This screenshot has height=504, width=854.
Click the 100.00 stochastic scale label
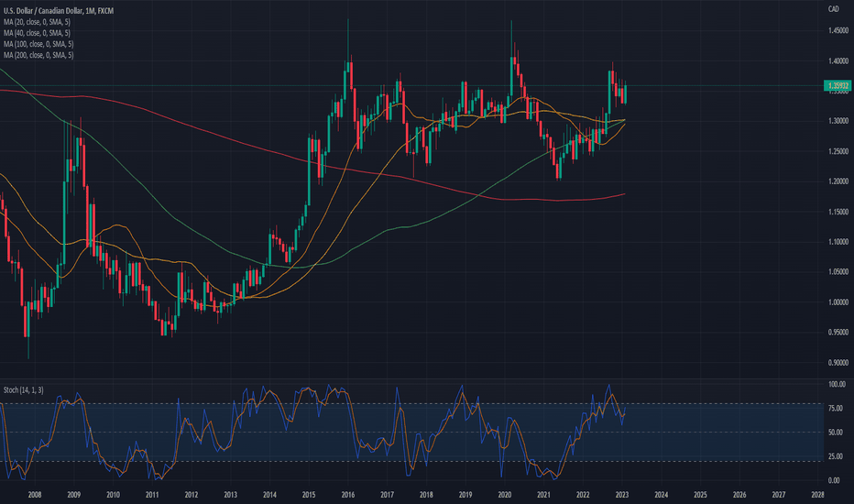pyautogui.click(x=837, y=385)
